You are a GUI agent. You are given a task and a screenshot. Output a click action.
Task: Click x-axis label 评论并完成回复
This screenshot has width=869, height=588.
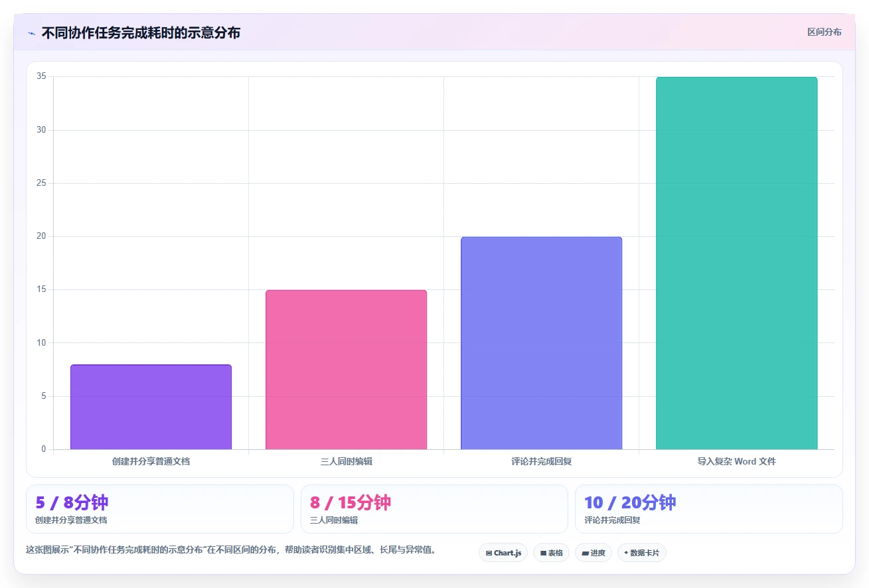point(541,461)
